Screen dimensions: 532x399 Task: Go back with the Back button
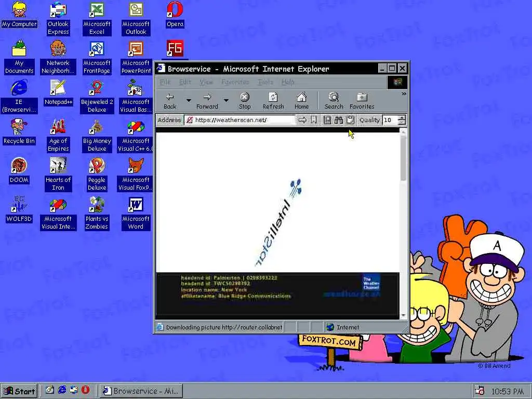point(170,101)
